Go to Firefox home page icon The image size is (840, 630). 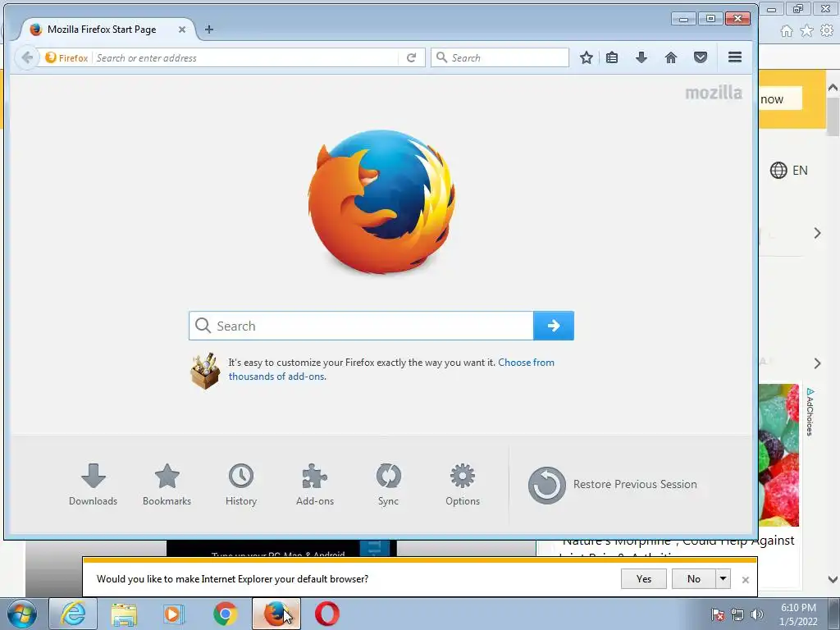671,57
